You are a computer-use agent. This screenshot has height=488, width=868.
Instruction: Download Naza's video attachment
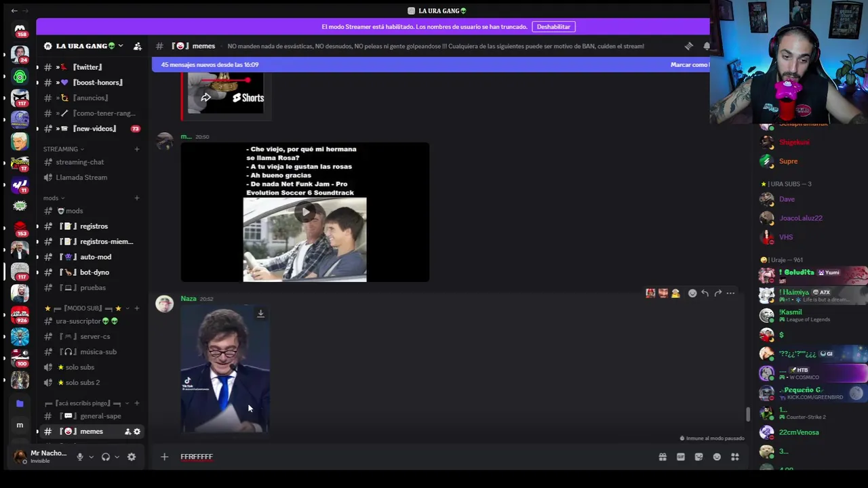260,314
